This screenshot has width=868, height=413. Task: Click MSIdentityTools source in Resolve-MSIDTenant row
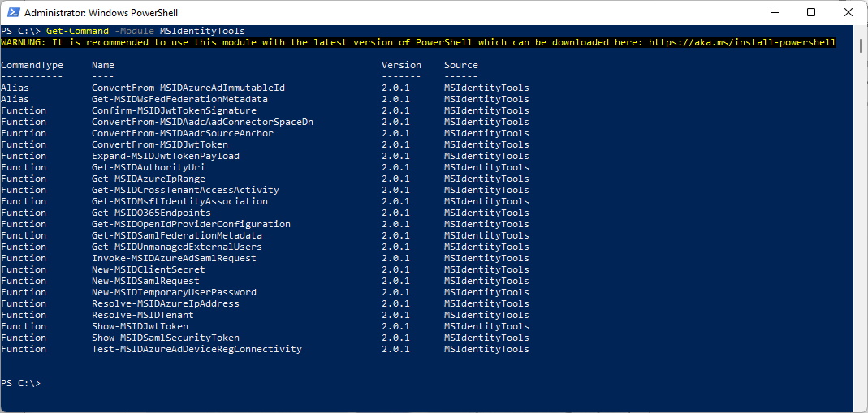click(486, 315)
